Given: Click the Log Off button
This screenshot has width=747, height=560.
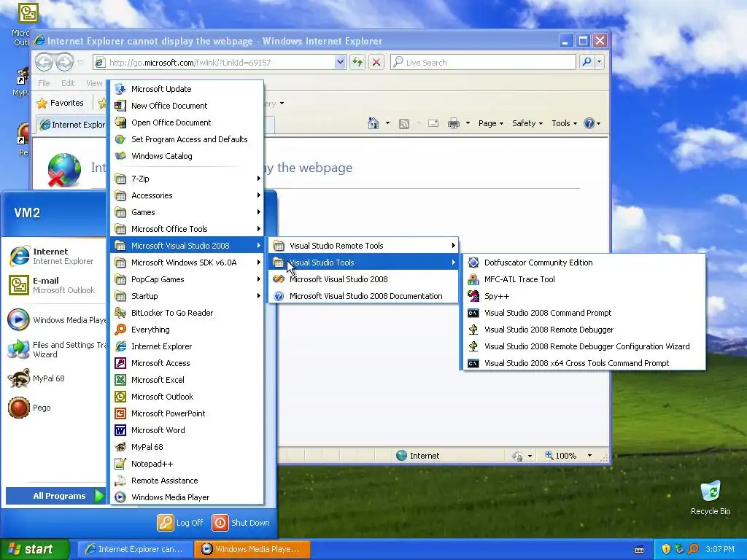Looking at the screenshot, I should pyautogui.click(x=180, y=523).
